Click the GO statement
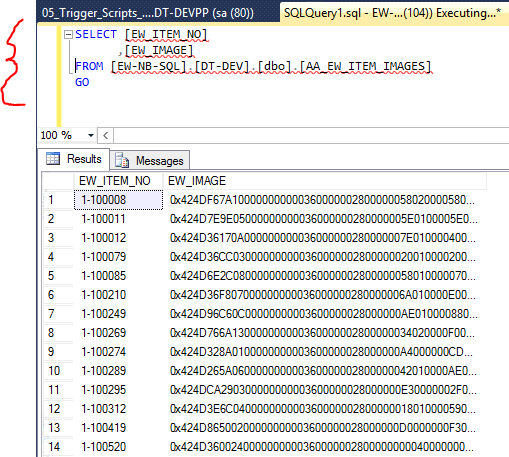This screenshot has height=457, width=509. click(x=82, y=82)
